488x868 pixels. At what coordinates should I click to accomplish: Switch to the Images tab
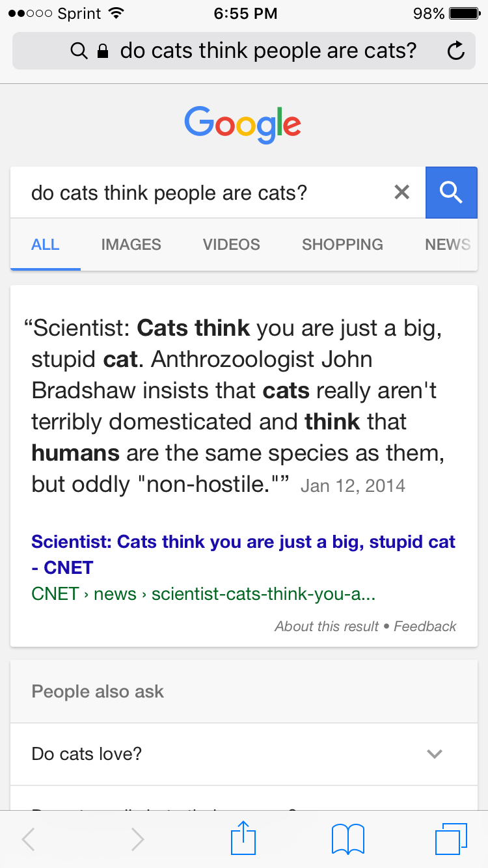click(x=131, y=245)
